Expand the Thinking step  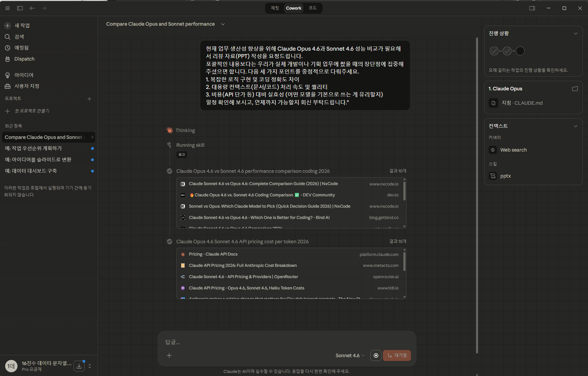click(185, 130)
